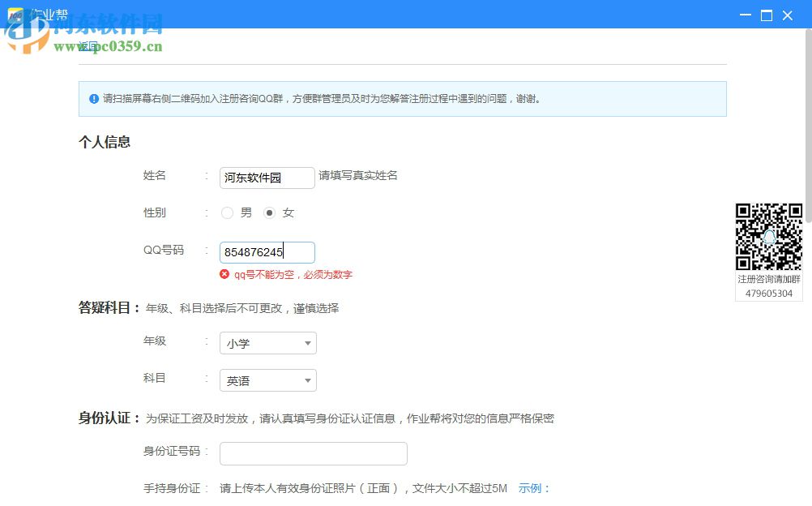Click the maximize button in the title bar
The image size is (812, 506).
pos(765,15)
